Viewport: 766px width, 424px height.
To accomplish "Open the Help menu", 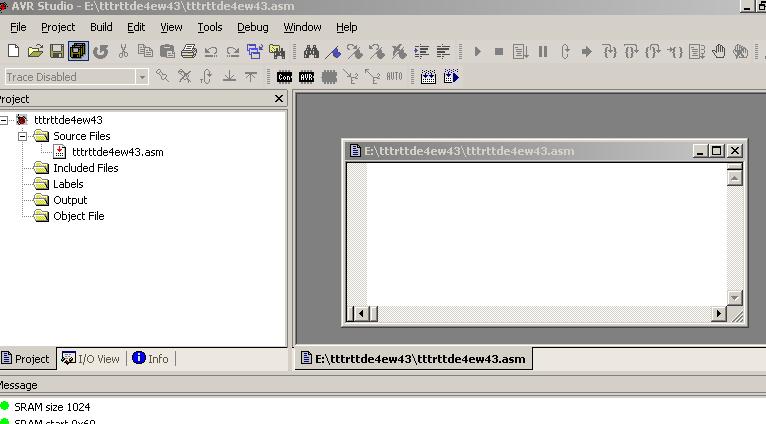I will (x=346, y=27).
